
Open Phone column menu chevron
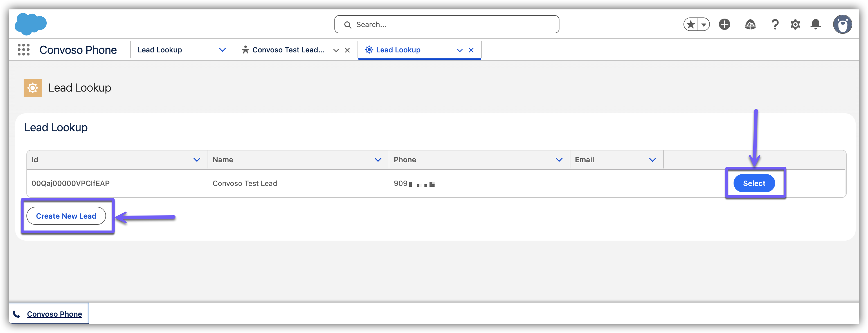coord(559,159)
